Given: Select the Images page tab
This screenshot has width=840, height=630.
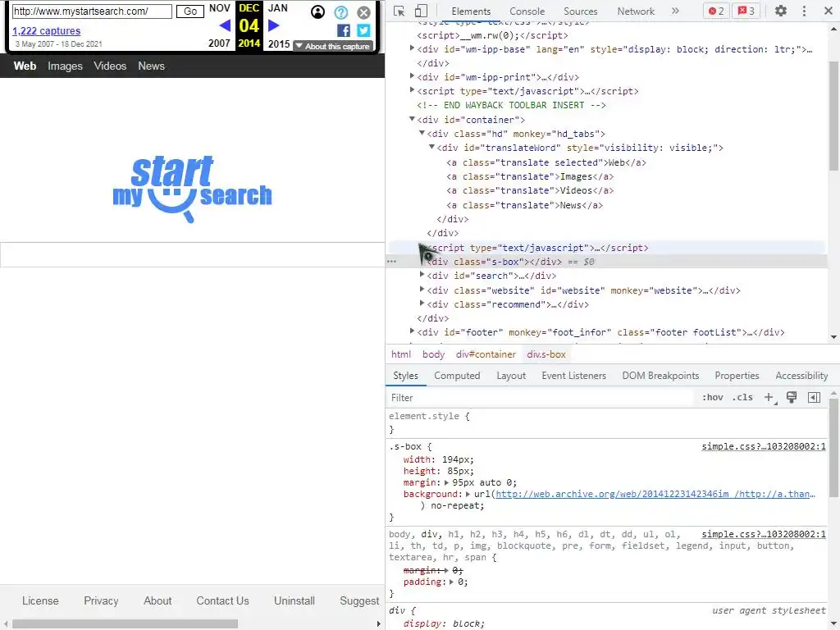Looking at the screenshot, I should point(65,66).
